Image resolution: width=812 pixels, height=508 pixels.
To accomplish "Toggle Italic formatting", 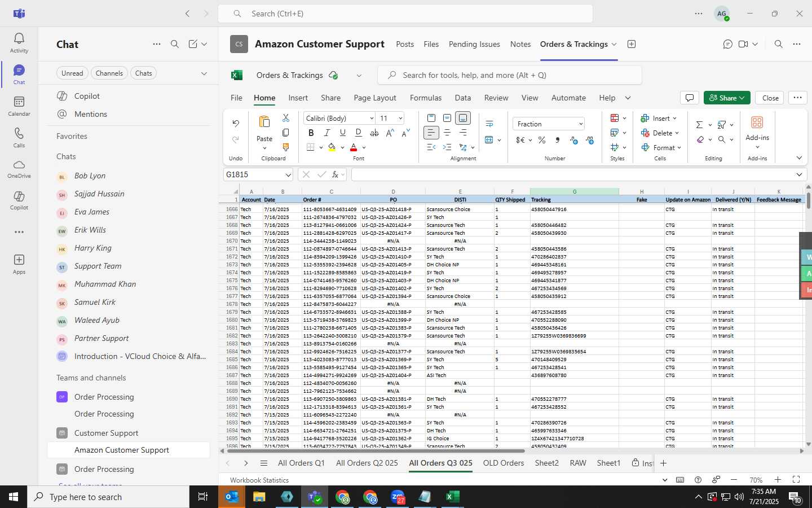I will pyautogui.click(x=326, y=133).
